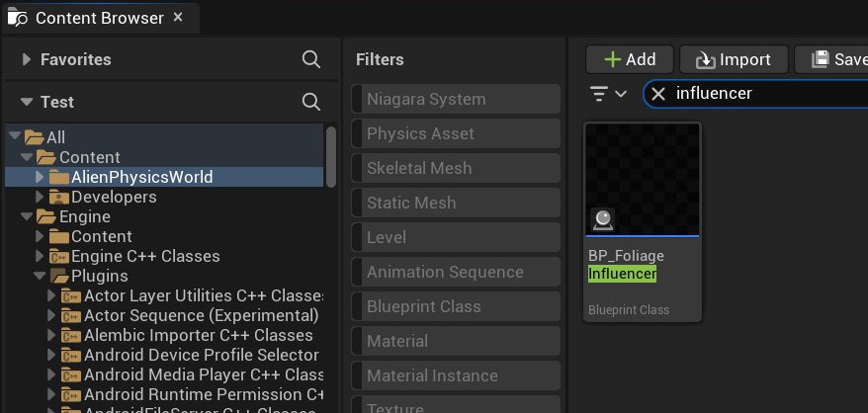Image resolution: width=868 pixels, height=413 pixels.
Task: Close the Content Browser tab
Action: [x=177, y=18]
